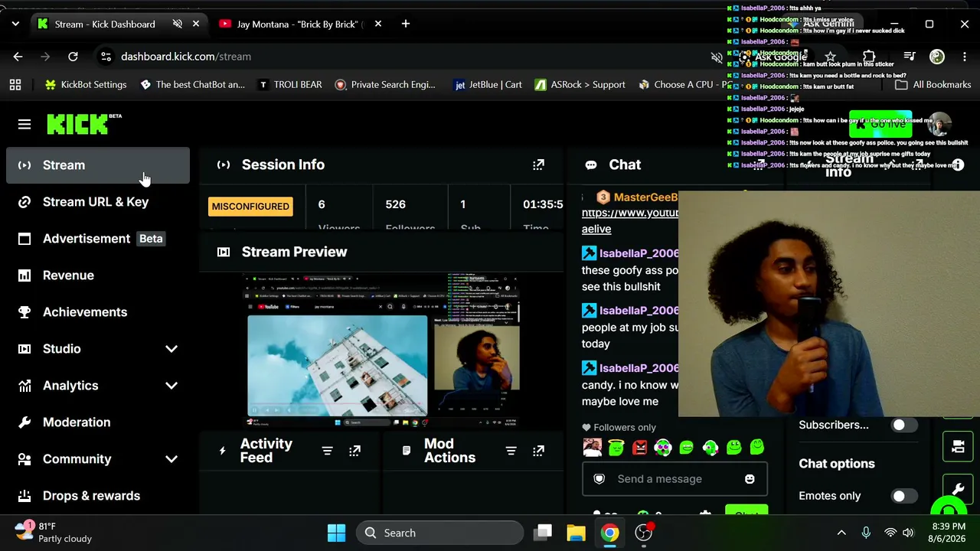
Task: Toggle the Subscribers chat mode switch
Action: click(903, 425)
